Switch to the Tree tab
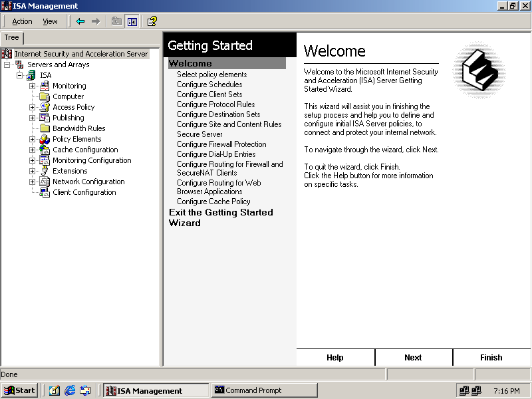This screenshot has height=399, width=532. (12, 38)
